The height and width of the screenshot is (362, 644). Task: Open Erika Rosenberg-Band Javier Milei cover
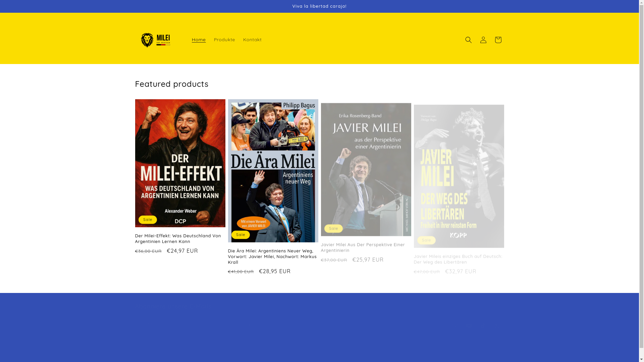[366, 169]
